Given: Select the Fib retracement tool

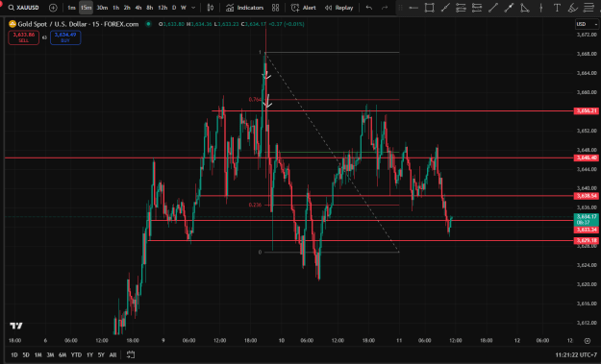Looking at the screenshot, I should point(462,8).
